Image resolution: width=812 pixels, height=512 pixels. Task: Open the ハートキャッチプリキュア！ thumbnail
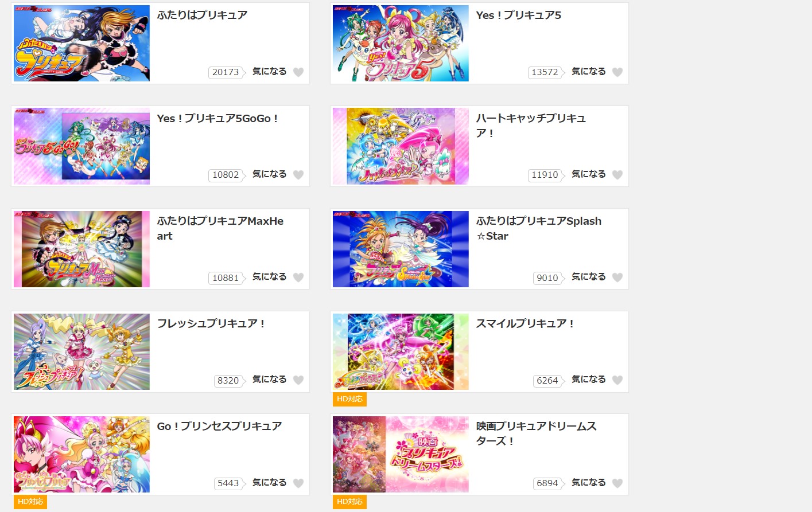(x=401, y=146)
